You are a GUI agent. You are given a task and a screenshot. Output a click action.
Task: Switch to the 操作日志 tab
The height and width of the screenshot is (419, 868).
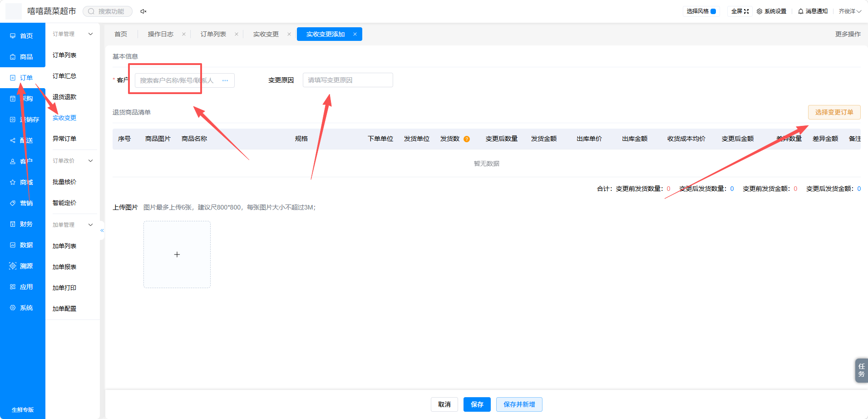pos(161,34)
